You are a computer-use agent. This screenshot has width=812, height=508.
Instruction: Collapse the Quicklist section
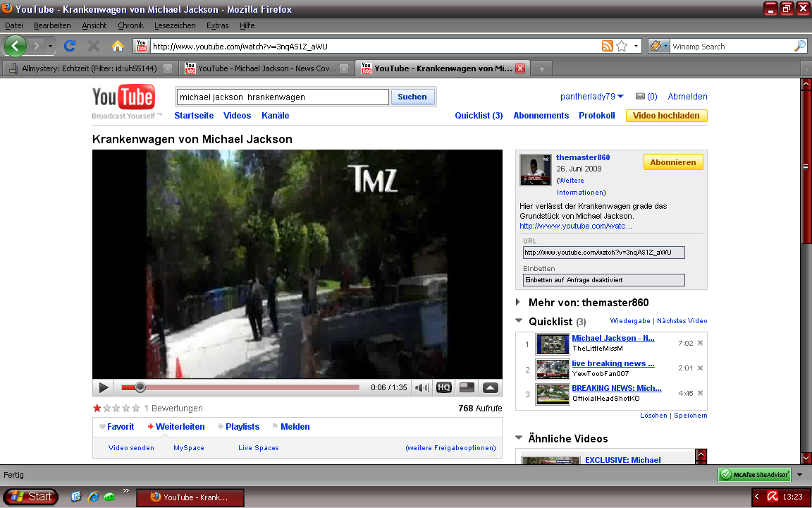point(519,320)
